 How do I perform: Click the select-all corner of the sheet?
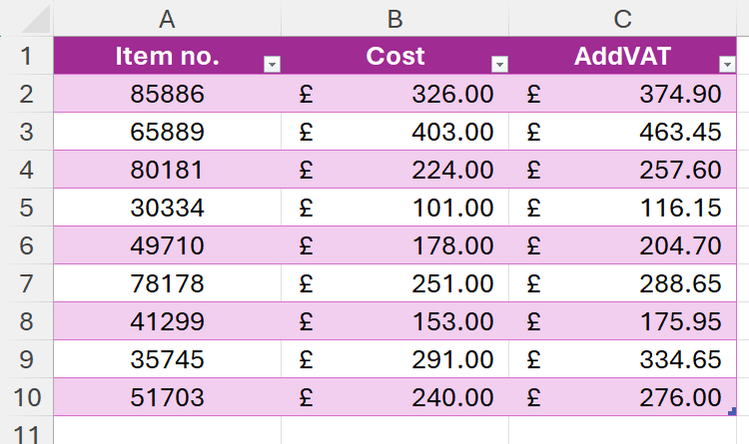point(26,17)
